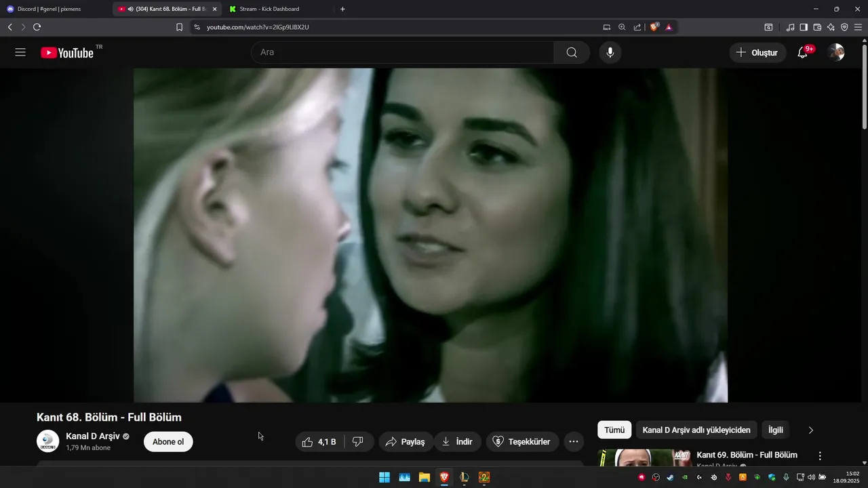Bookmark this page icon
Screen dimensions: 868x488
pyautogui.click(x=179, y=27)
